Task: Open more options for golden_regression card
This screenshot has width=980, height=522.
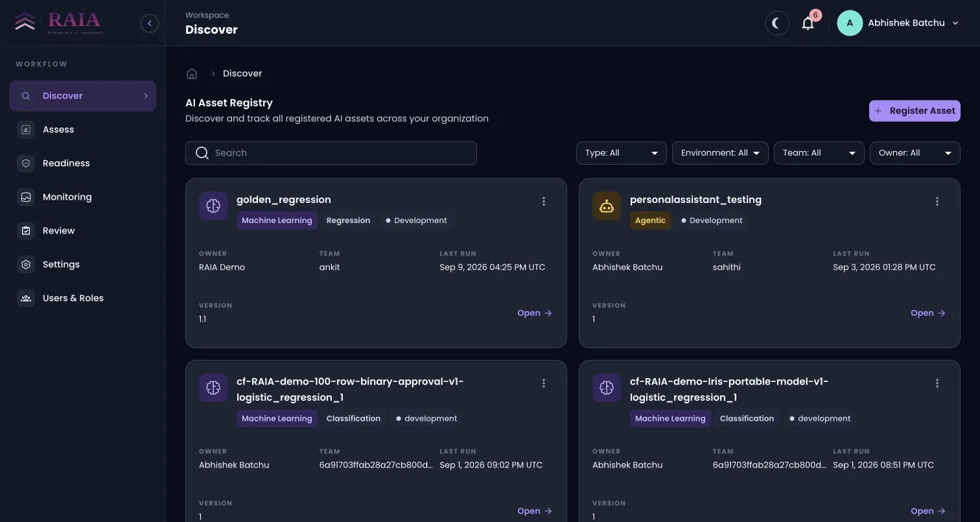Action: coord(544,202)
